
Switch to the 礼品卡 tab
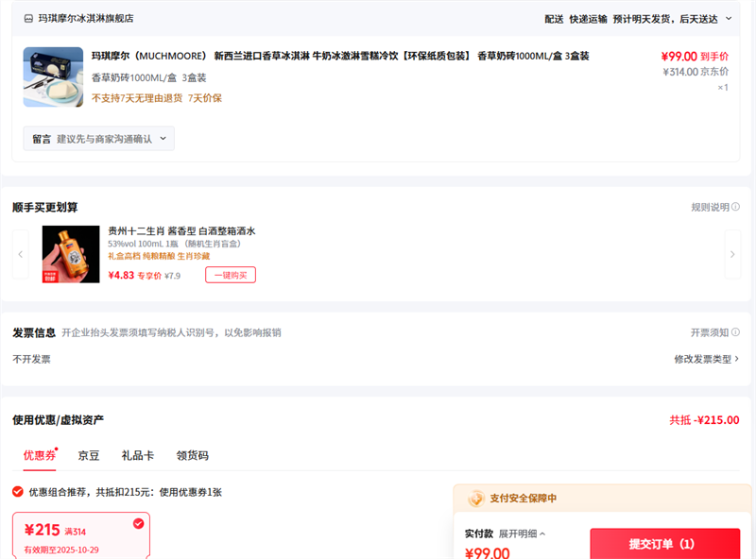(x=138, y=455)
